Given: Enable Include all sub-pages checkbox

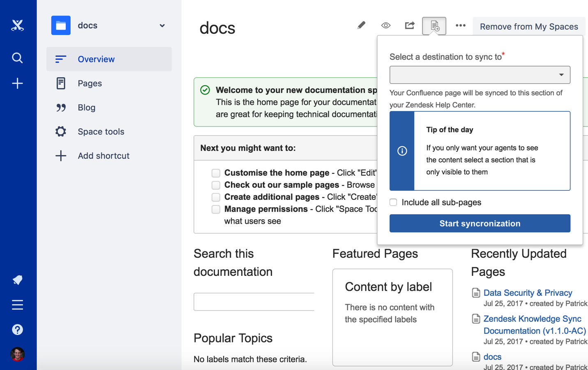Looking at the screenshot, I should [x=393, y=202].
